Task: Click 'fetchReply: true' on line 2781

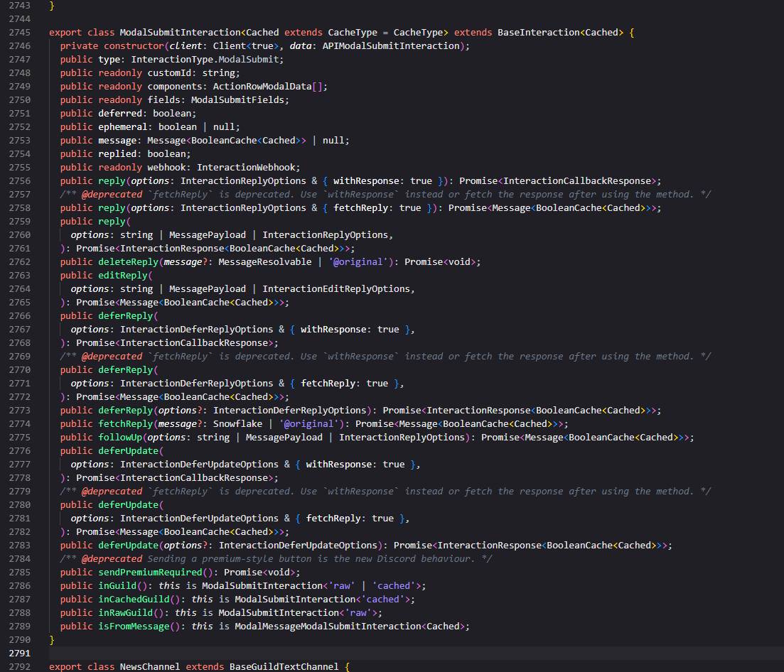Action: (350, 518)
